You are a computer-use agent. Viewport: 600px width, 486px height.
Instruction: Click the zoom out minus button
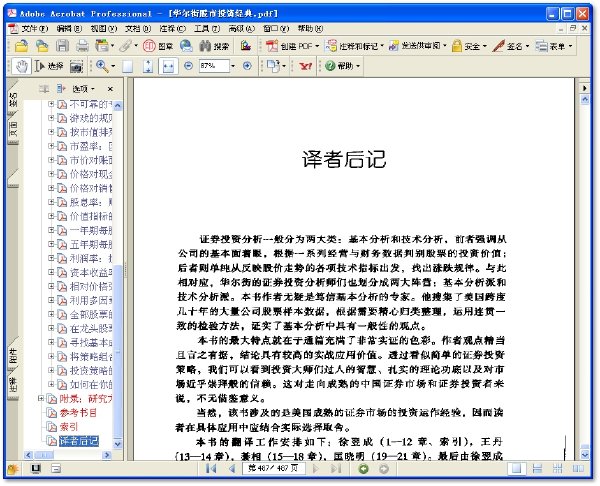click(188, 66)
